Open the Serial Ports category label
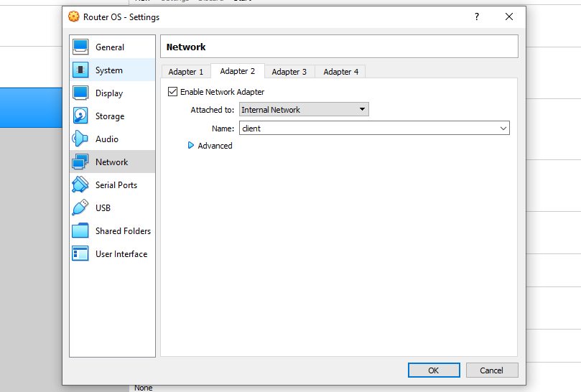Viewport: 581px width, 392px height. pos(116,185)
